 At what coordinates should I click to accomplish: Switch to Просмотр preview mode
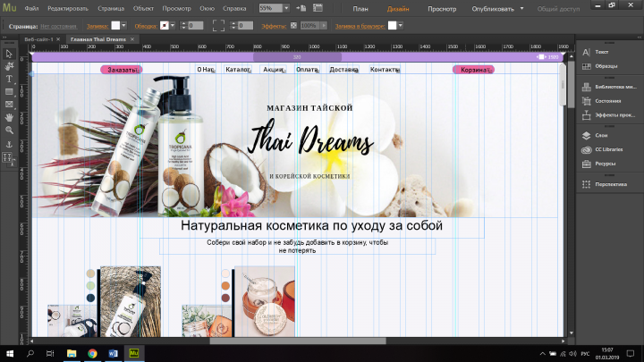coord(442,9)
